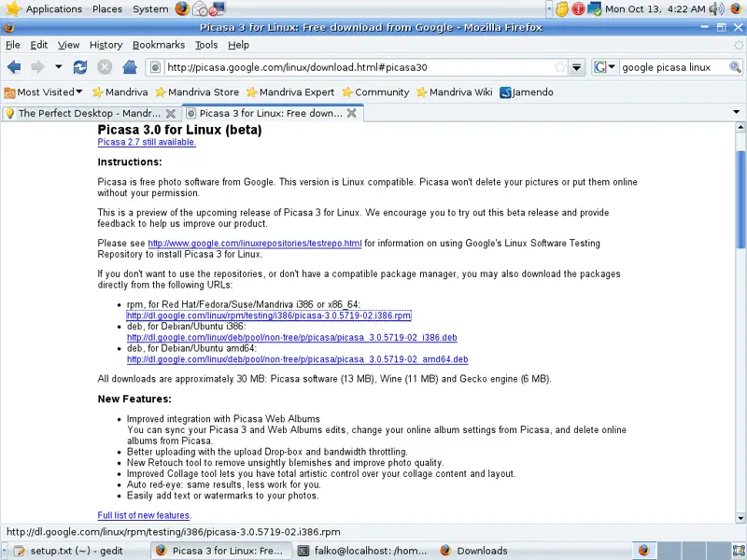Click the Back navigation arrow

tap(14, 67)
